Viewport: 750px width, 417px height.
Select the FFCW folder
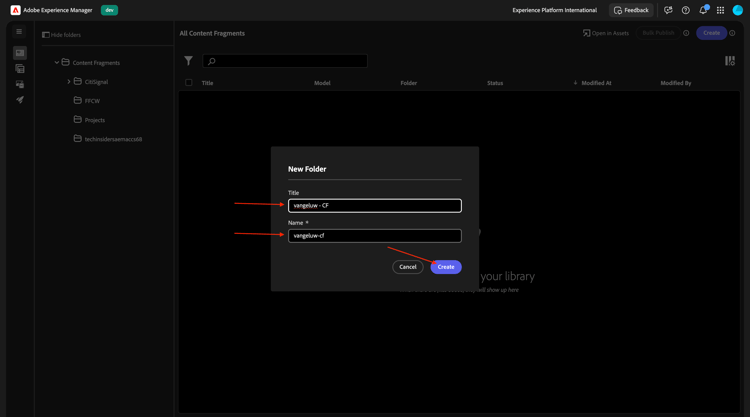(92, 101)
